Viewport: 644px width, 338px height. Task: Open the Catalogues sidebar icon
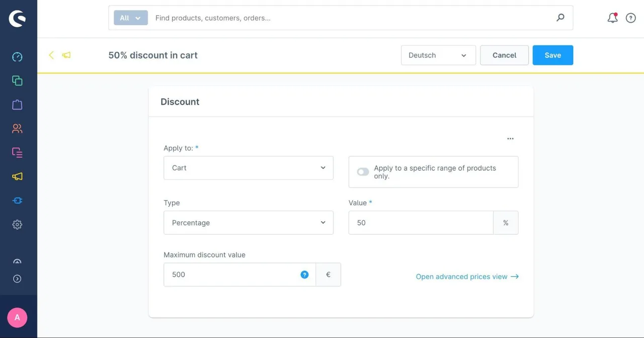(17, 80)
